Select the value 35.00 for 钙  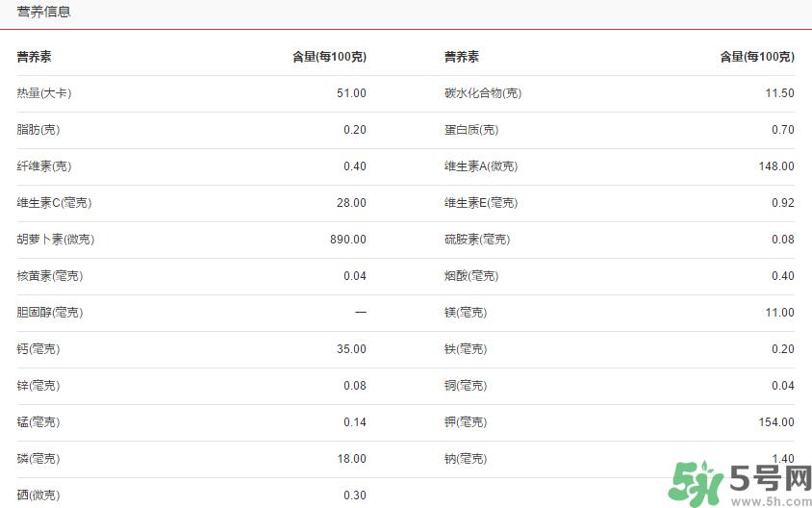(x=351, y=349)
